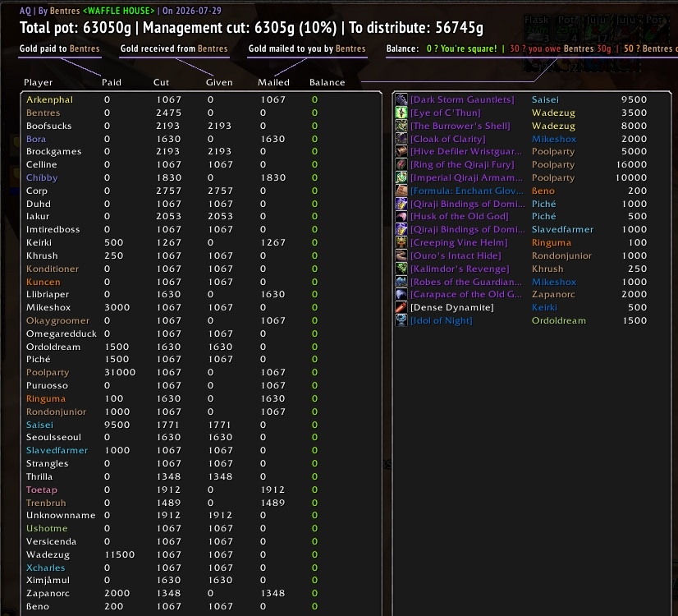Screen dimensions: 678x616
Task: Click the Carapace of the Old God icon
Action: pos(401,294)
